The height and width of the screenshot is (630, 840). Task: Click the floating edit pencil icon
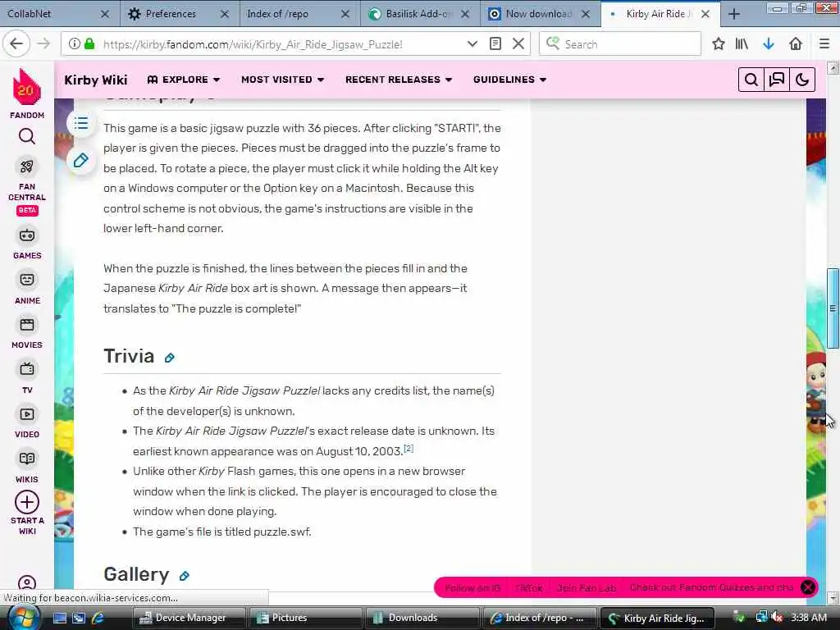(81, 160)
